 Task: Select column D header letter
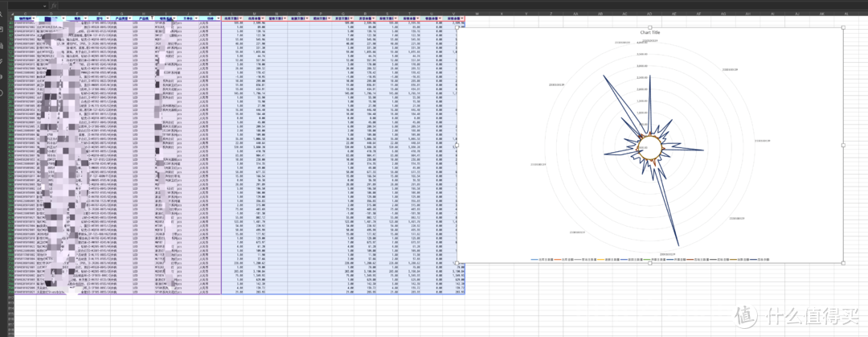click(x=51, y=14)
